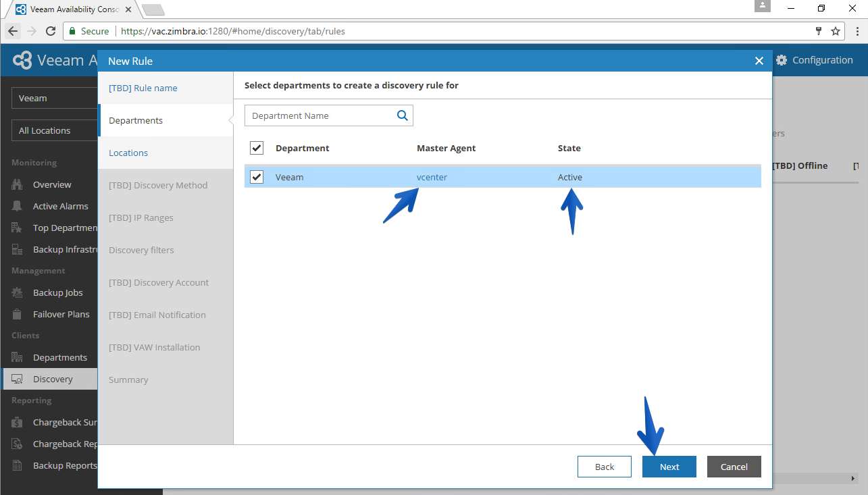The image size is (868, 495).
Task: Toggle select-all departments checkbox in header
Action: click(x=257, y=148)
